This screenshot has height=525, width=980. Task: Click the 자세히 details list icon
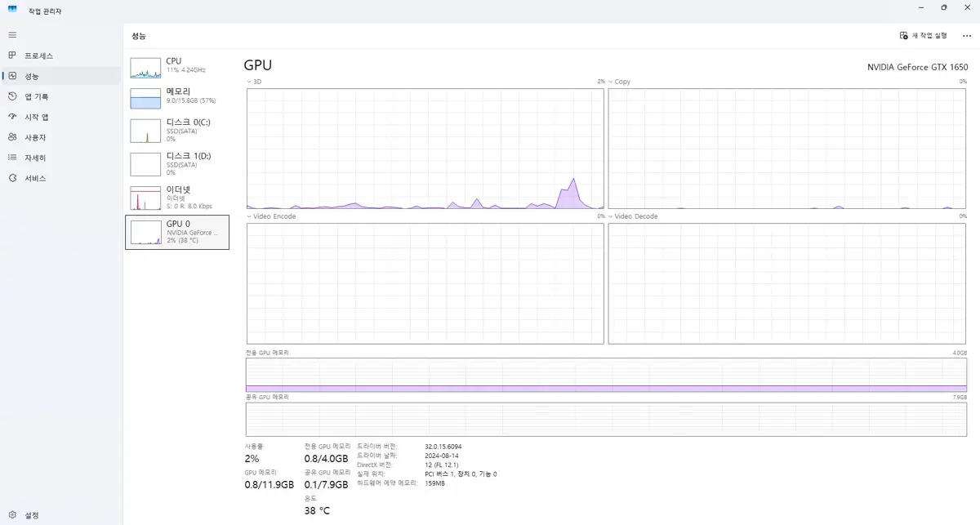tap(12, 158)
